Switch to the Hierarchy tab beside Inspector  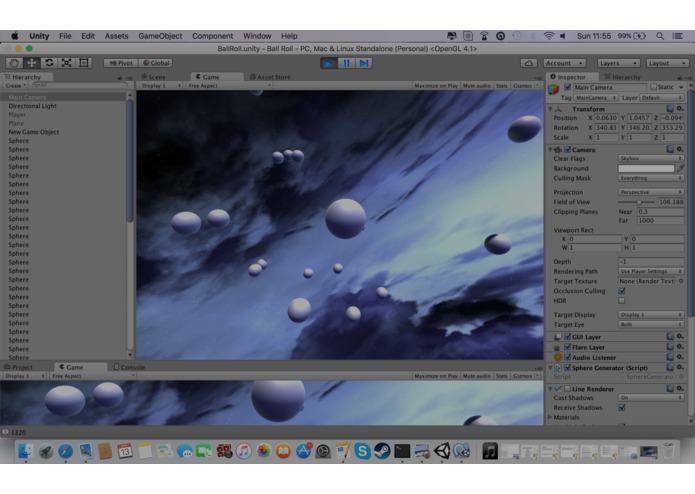coord(622,77)
